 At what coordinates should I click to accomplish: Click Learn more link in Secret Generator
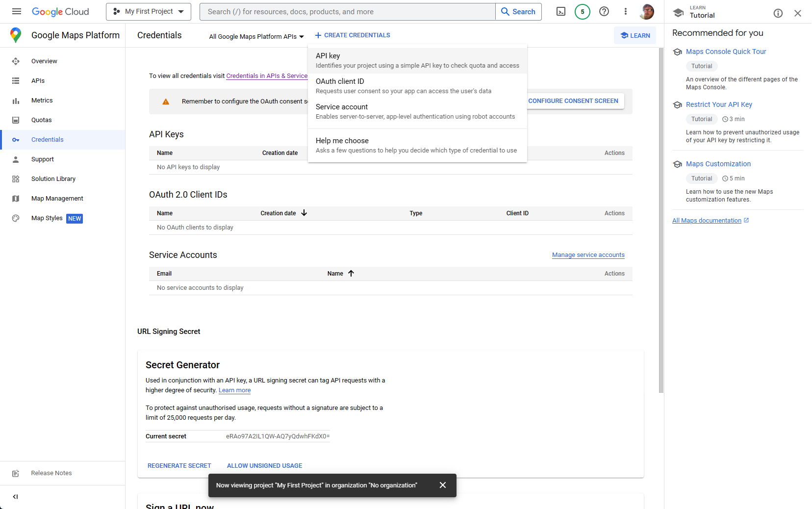[x=234, y=390]
